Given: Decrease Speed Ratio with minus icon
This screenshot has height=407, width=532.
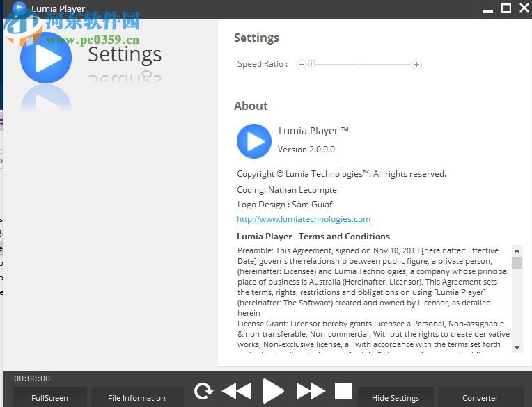Looking at the screenshot, I should point(302,65).
